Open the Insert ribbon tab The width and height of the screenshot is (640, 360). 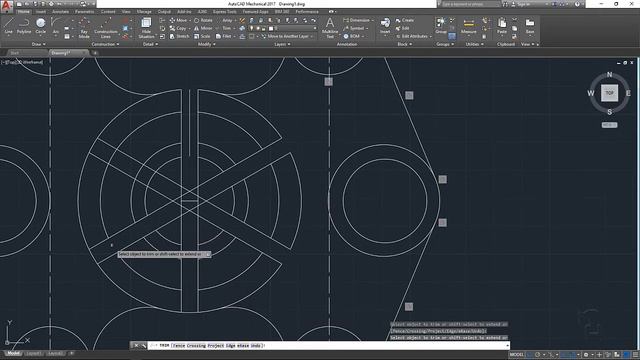pyautogui.click(x=41, y=12)
